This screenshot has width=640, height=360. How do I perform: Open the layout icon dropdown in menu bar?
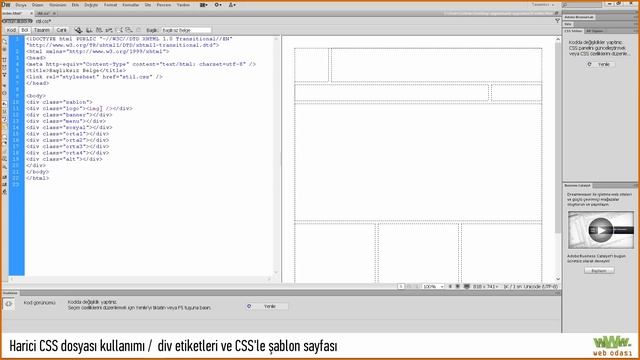204,5
